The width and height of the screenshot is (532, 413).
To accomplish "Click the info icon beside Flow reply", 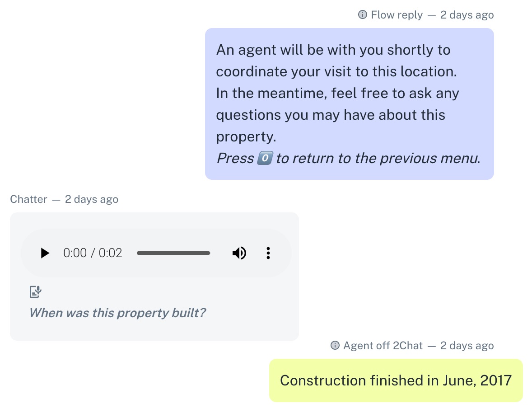I will point(362,15).
